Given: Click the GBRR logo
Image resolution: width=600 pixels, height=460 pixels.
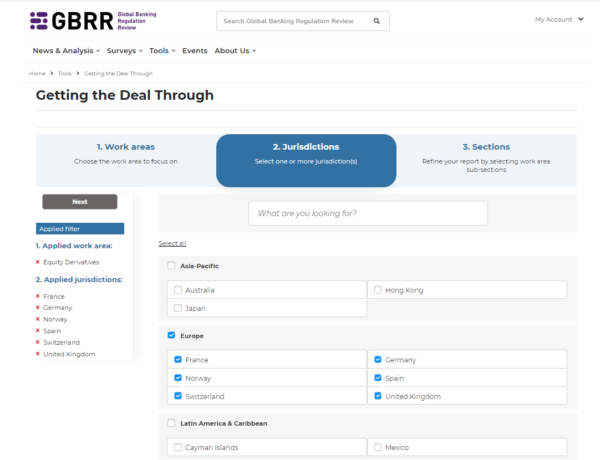Looking at the screenshot, I should click(x=93, y=21).
